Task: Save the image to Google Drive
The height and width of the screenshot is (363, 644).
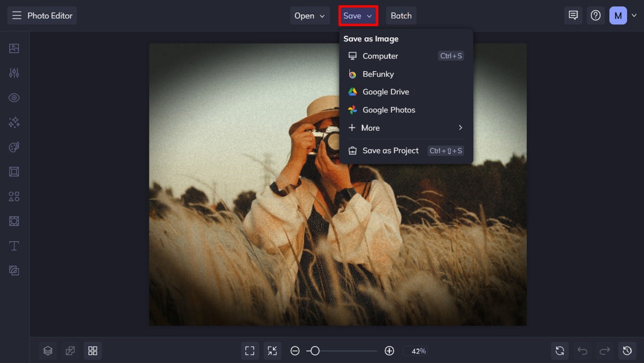Action: pos(386,92)
